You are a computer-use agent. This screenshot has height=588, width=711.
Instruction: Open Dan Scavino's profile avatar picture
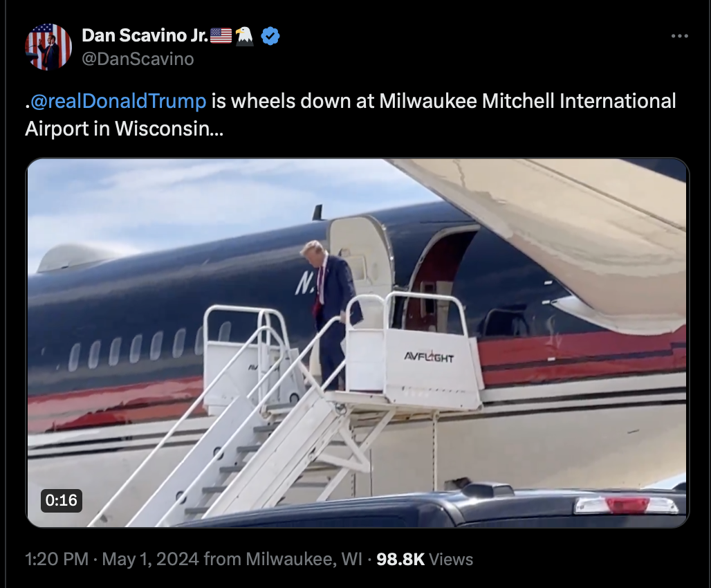pyautogui.click(x=48, y=47)
